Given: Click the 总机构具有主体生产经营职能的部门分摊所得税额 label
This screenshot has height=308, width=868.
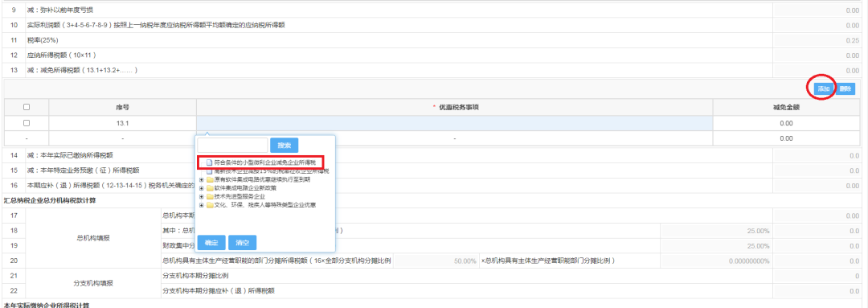Looking at the screenshot, I should pos(276,261).
